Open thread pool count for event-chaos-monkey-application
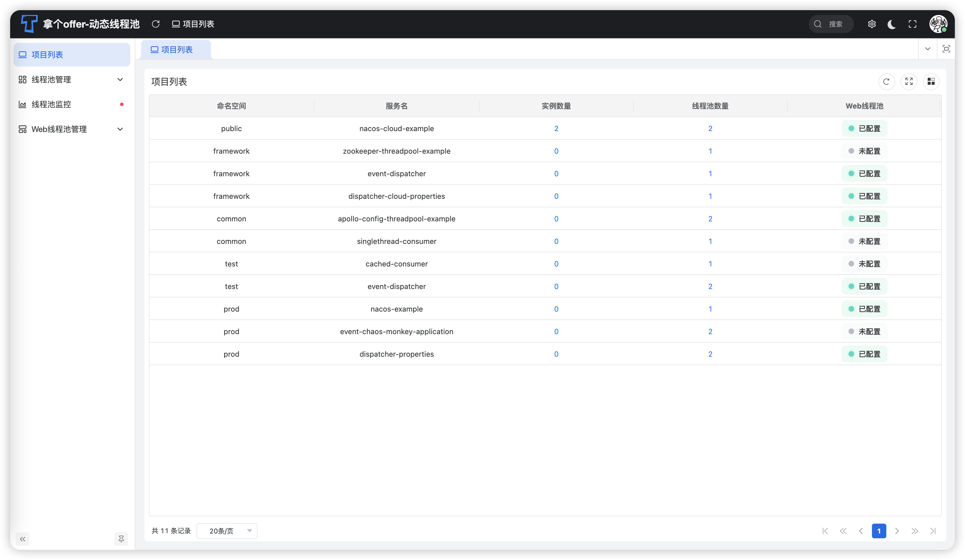The width and height of the screenshot is (965, 560). pos(710,332)
